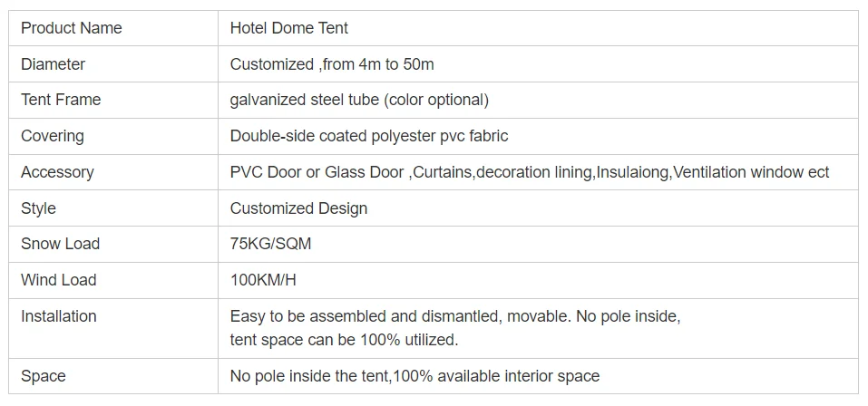Click the Diameter row label
Viewport: 868px width, 406px height.
tap(54, 64)
